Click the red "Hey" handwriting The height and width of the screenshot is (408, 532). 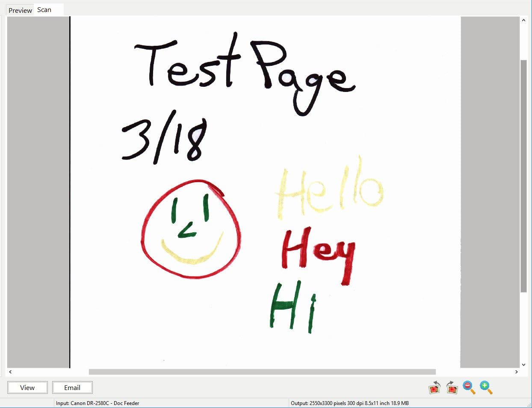(318, 252)
